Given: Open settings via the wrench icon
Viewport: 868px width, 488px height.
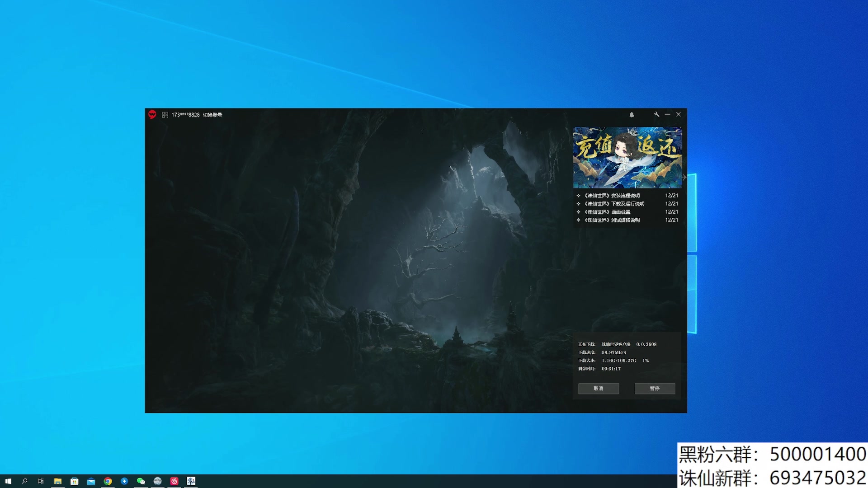Looking at the screenshot, I should point(656,114).
